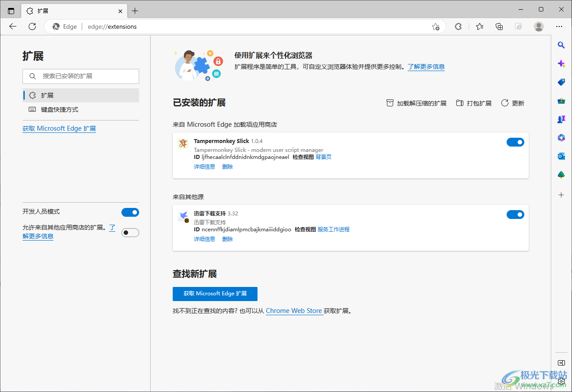This screenshot has height=392, width=572.
Task: Open sidebar Search
Action: click(x=561, y=45)
